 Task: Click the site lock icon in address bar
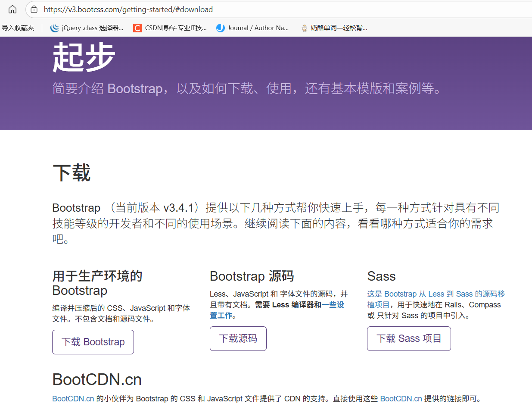[x=34, y=9]
